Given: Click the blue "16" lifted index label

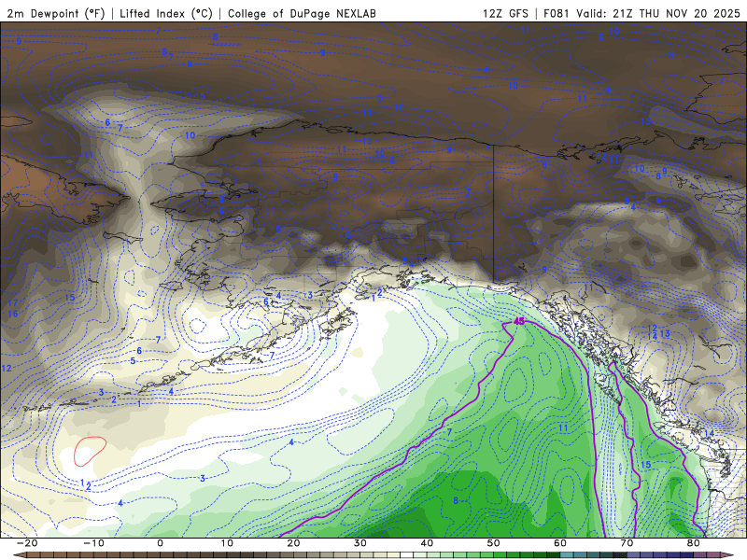Looking at the screenshot, I should [x=12, y=314].
